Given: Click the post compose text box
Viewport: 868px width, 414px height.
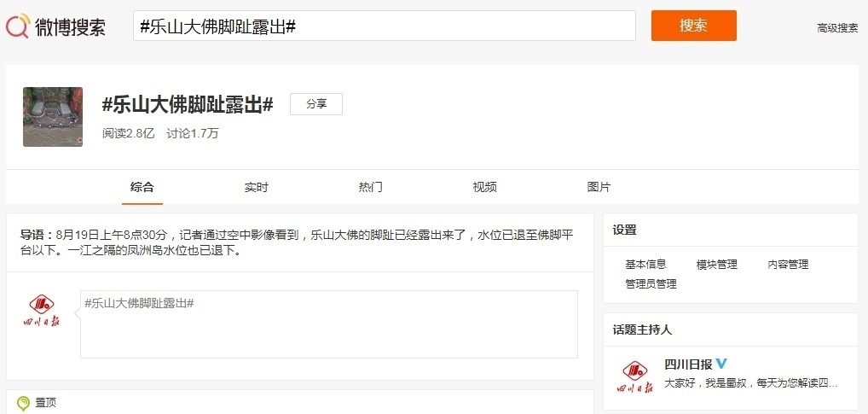Looking at the screenshot, I should 328,324.
